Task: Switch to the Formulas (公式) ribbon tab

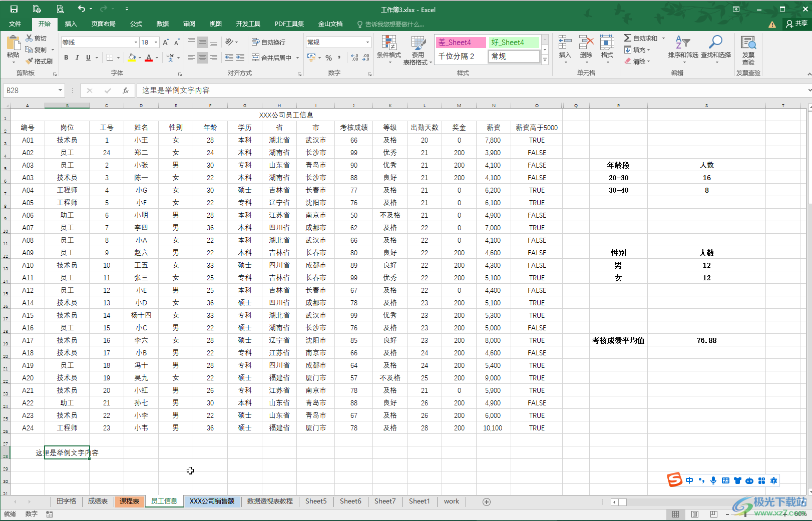Action: pos(136,24)
